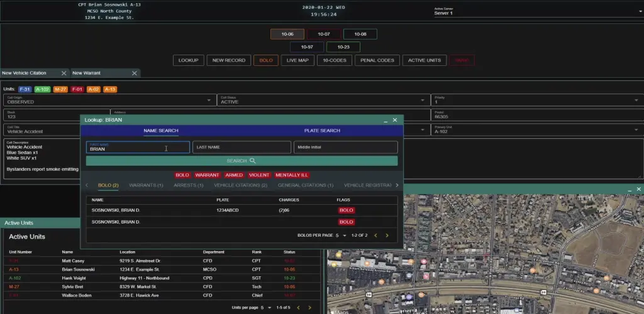This screenshot has height=314, width=644.
Task: Set status with the 10-07 button
Action: [324, 34]
